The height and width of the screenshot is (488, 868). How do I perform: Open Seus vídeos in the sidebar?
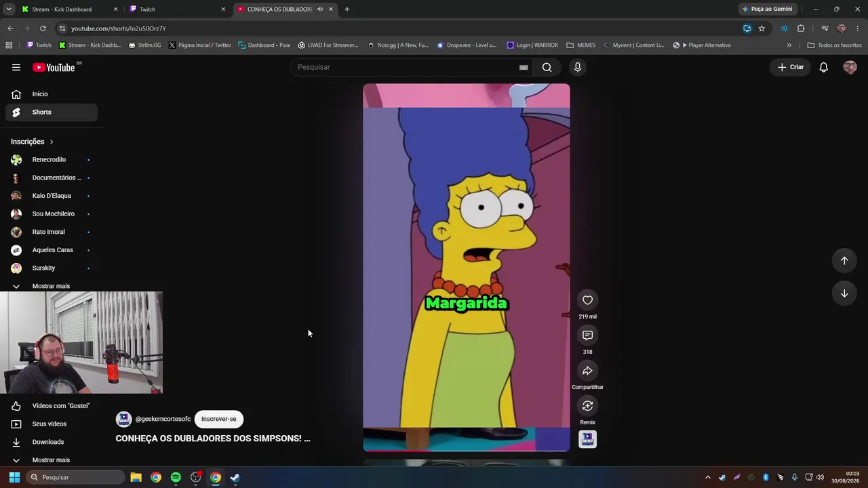[52, 424]
